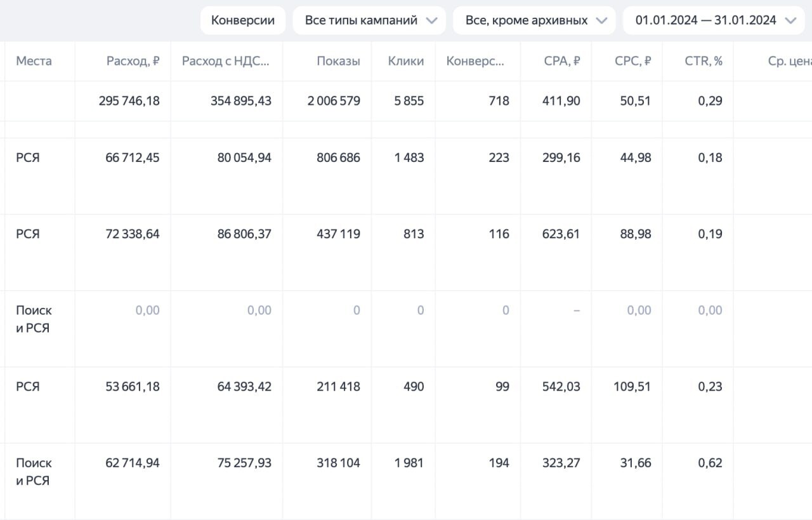Sort by the Показы column header
812x520 pixels.
click(x=339, y=61)
